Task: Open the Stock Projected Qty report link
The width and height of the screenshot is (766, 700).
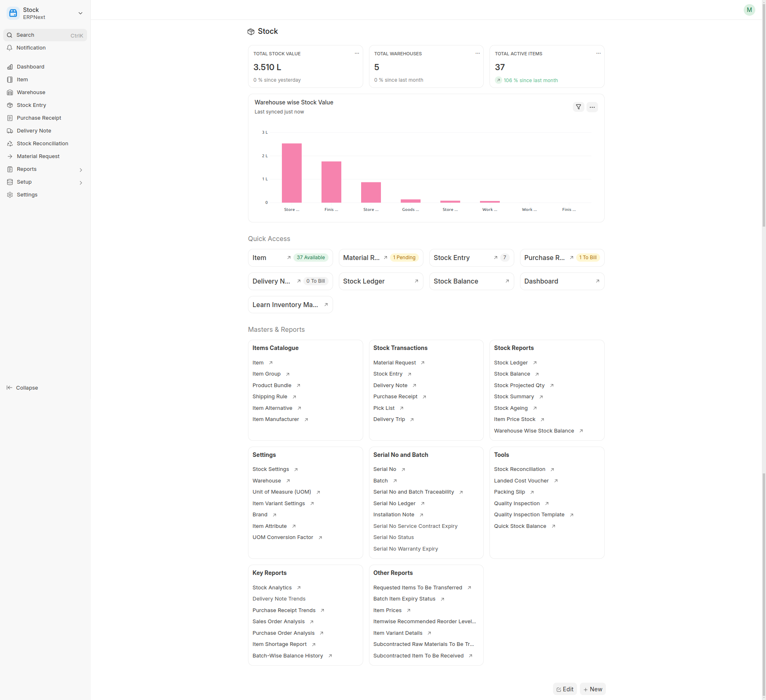Action: (519, 385)
